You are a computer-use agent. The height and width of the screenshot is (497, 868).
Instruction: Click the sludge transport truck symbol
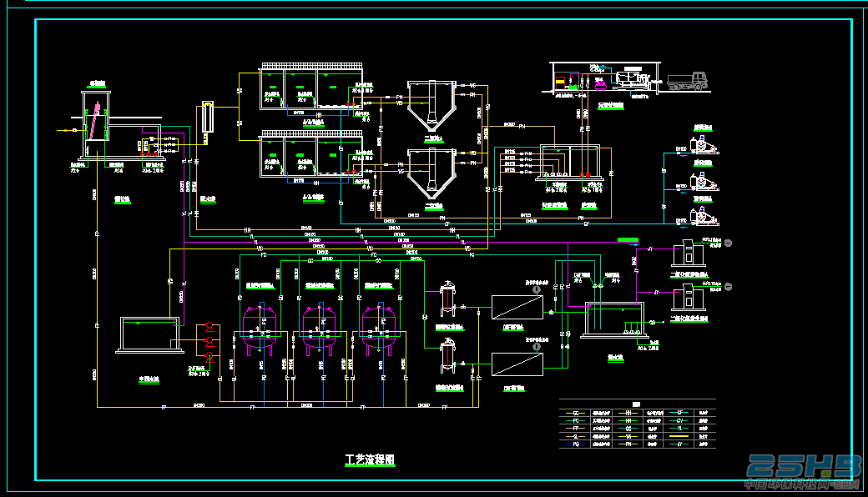(687, 81)
